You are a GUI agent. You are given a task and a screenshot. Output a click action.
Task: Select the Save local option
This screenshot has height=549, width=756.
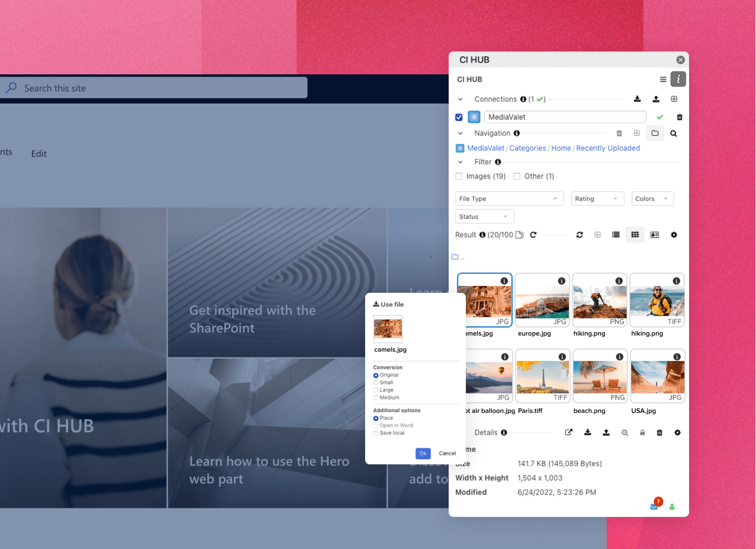(x=376, y=433)
